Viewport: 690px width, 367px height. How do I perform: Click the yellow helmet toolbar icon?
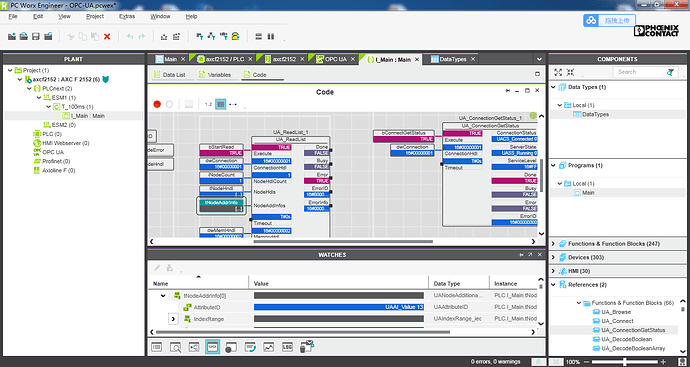coord(235,37)
